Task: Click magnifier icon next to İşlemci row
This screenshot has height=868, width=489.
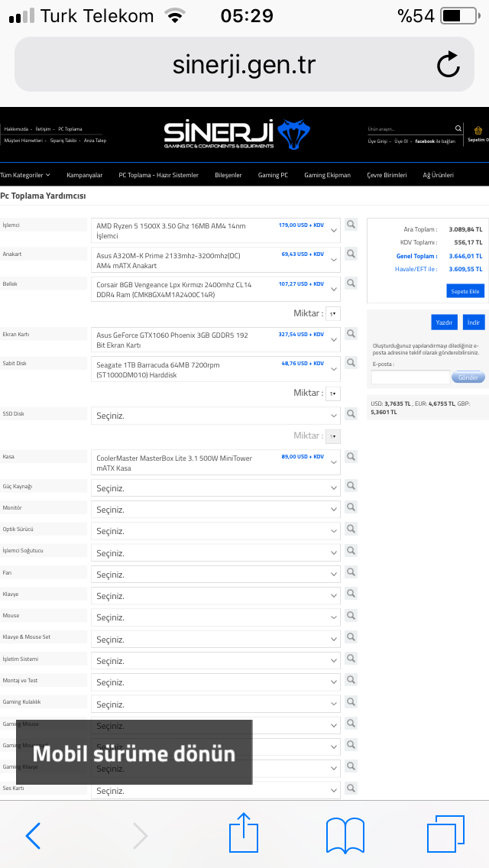Action: coord(351,224)
